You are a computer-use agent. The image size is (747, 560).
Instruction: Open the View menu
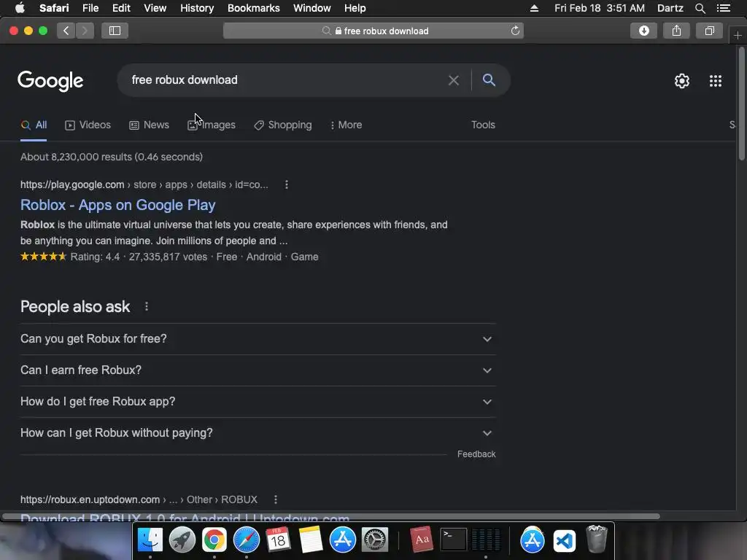point(155,8)
